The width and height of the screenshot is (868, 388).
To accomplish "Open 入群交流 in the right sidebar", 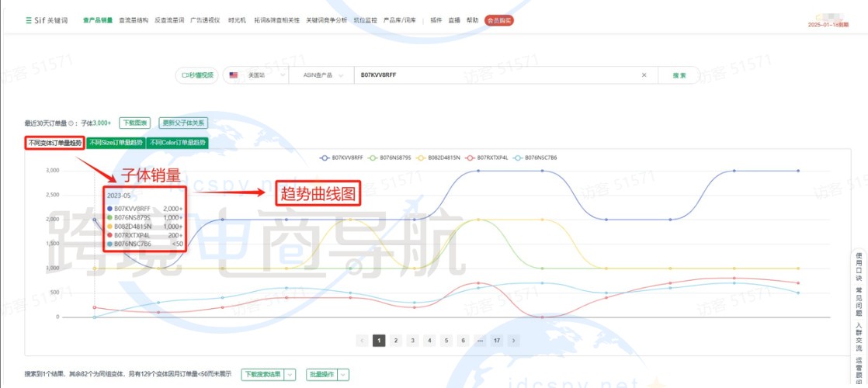I will point(858,337).
